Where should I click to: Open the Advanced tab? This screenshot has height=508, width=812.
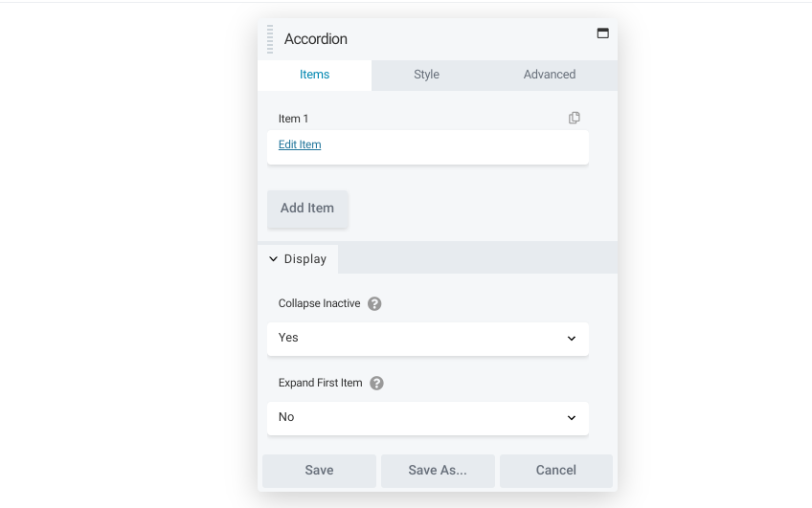click(x=550, y=75)
